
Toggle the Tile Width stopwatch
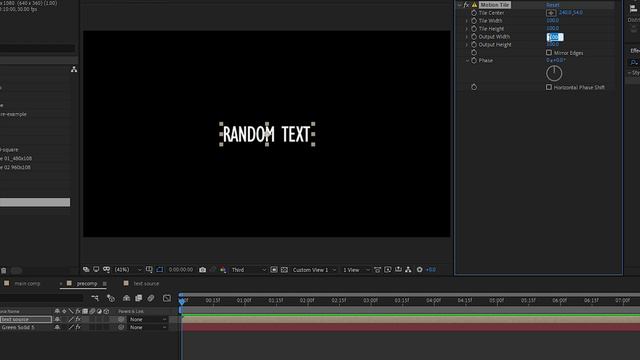tap(474, 20)
